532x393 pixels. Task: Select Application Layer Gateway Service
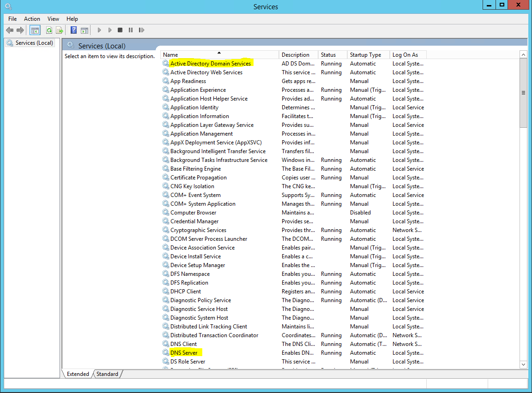coord(293,125)
